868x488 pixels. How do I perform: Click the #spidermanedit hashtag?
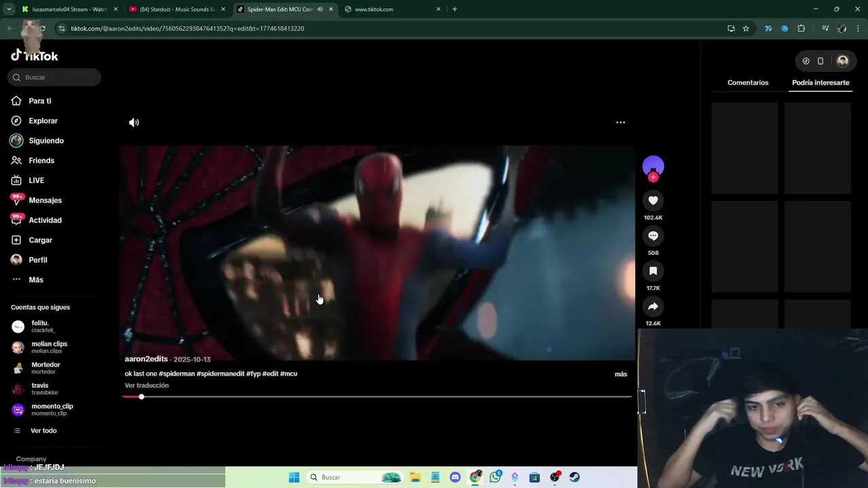[220, 373]
